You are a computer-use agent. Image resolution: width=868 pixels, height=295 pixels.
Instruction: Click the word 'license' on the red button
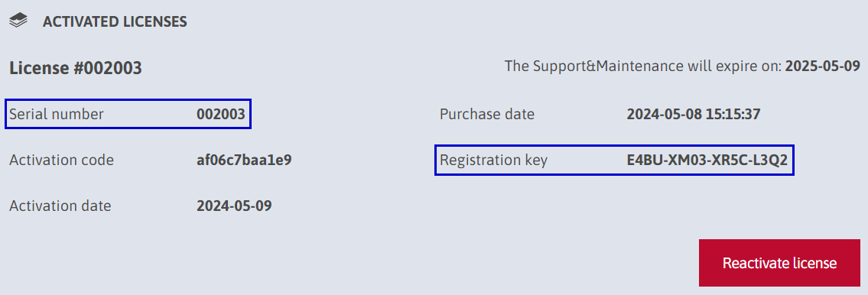(x=815, y=263)
